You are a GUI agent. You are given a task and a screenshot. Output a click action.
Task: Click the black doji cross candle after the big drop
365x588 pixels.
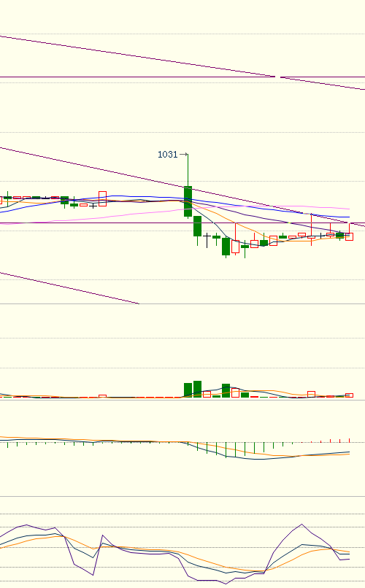click(x=207, y=240)
